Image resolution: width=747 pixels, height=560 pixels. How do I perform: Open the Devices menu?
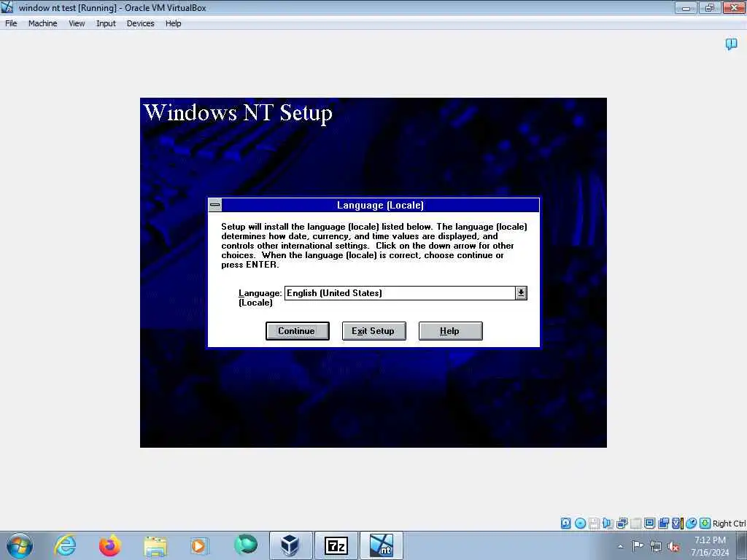[140, 23]
